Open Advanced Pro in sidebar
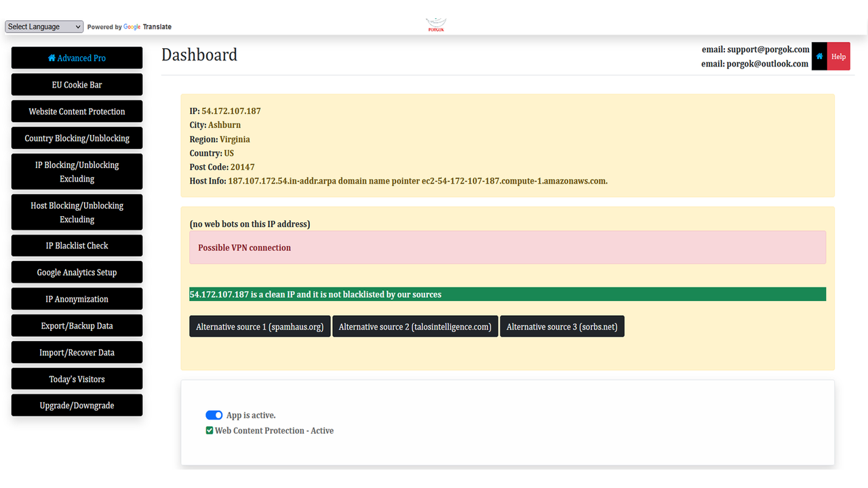 [x=77, y=58]
